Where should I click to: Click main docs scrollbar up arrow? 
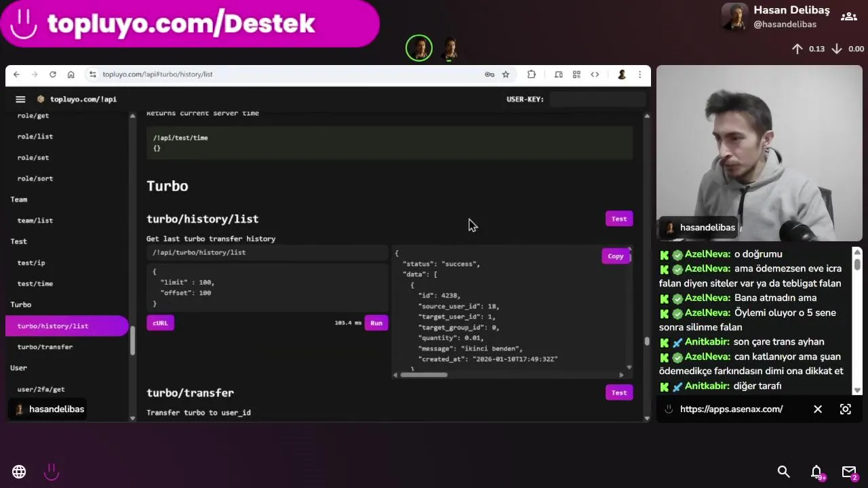click(646, 116)
